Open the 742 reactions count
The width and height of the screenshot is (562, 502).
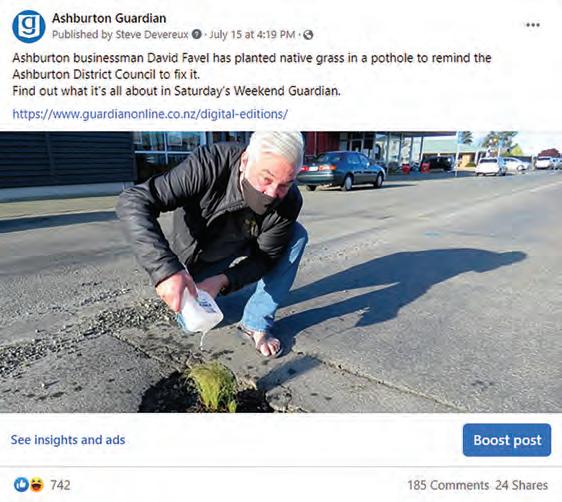tap(60, 485)
